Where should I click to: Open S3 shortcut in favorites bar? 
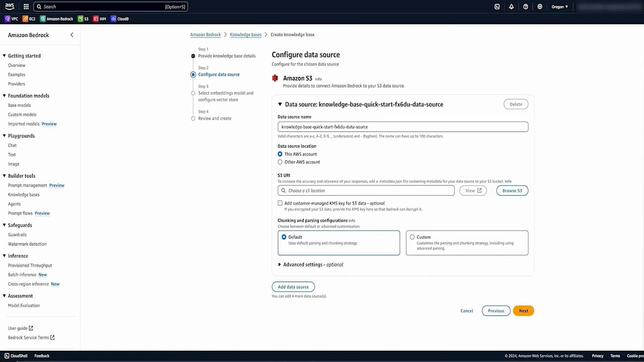(x=83, y=19)
